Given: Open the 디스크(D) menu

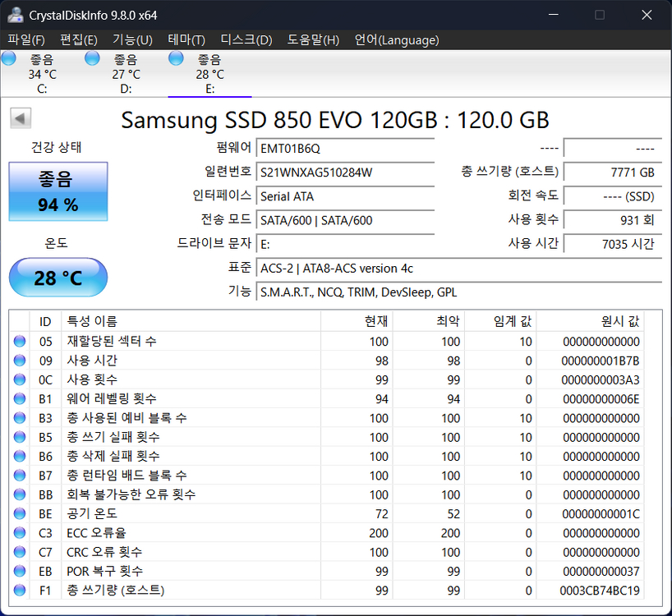Looking at the screenshot, I should coord(246,40).
